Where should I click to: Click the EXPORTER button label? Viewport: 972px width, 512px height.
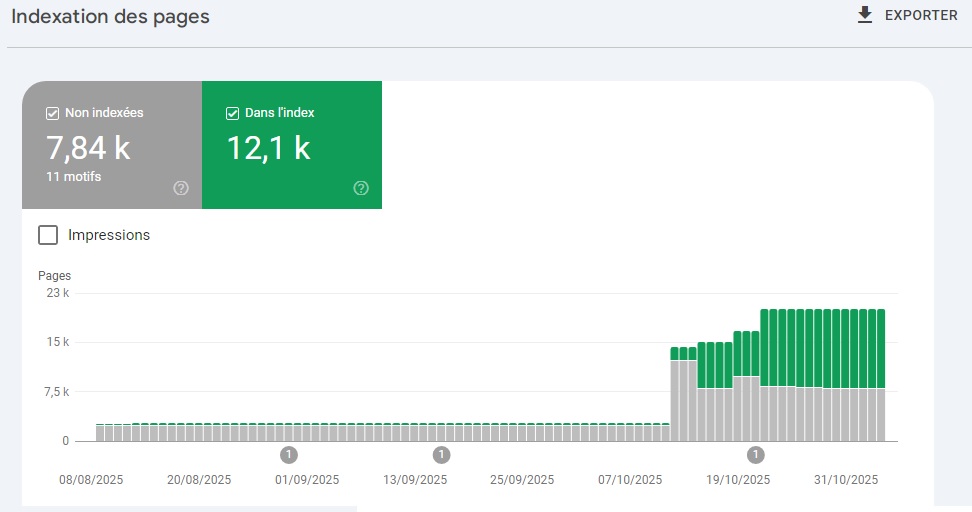click(921, 16)
